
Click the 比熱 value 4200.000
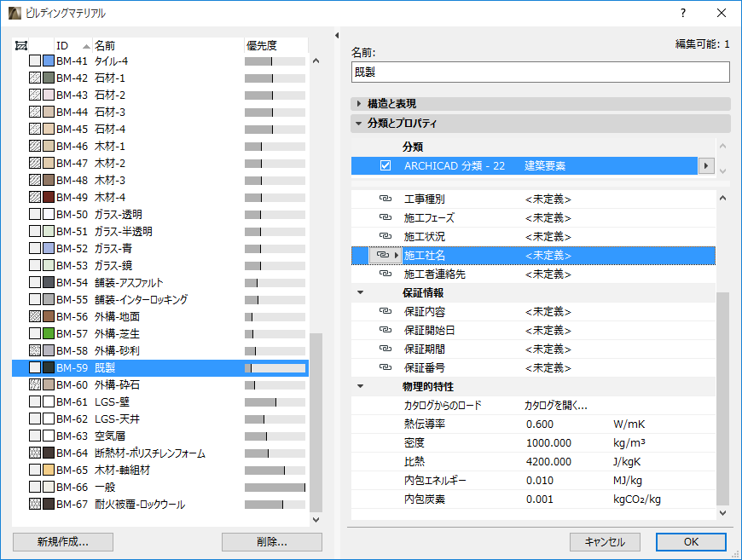point(548,461)
